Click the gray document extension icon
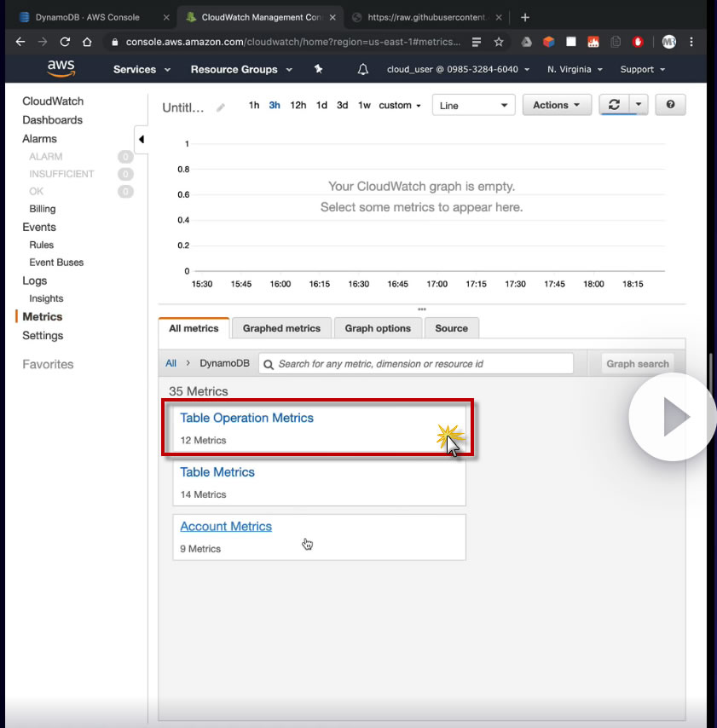The width and height of the screenshot is (717, 728). 616,43
